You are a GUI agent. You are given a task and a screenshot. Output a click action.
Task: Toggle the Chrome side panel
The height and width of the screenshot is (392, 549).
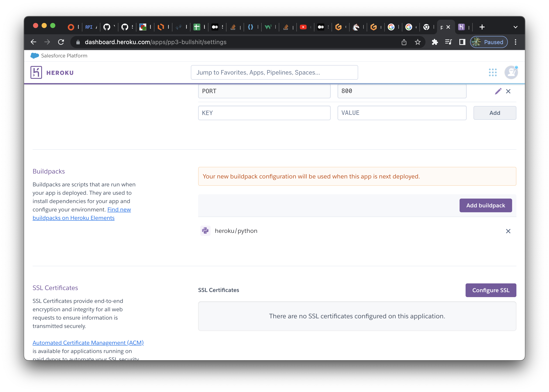pyautogui.click(x=462, y=42)
